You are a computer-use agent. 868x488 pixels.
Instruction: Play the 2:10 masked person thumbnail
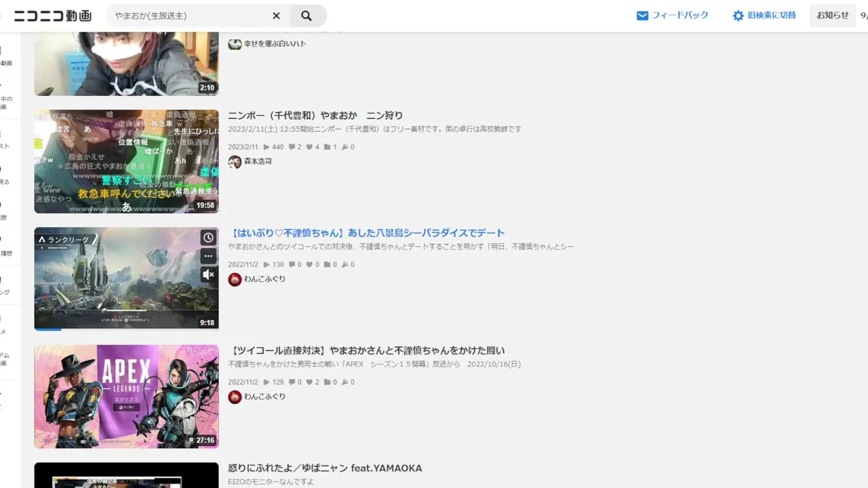tap(127, 64)
